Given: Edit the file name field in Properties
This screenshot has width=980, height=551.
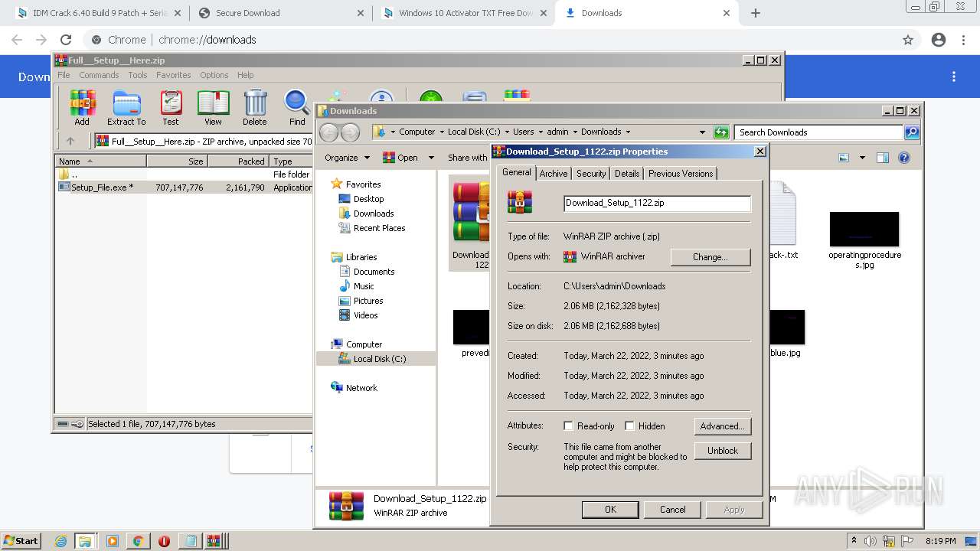Looking at the screenshot, I should [657, 203].
